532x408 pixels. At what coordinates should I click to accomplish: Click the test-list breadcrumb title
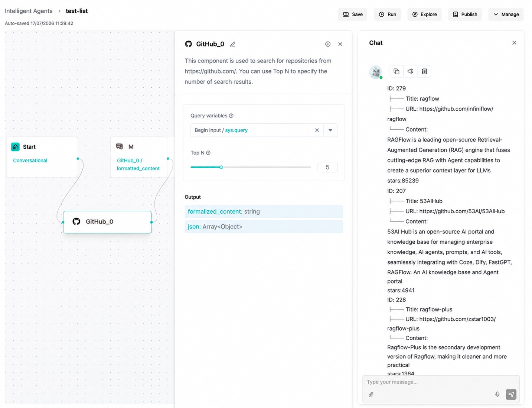tap(77, 11)
